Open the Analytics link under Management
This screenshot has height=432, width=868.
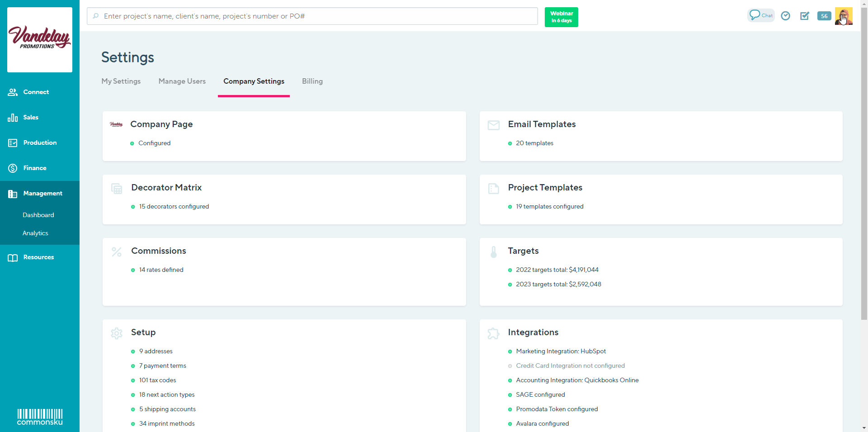35,233
